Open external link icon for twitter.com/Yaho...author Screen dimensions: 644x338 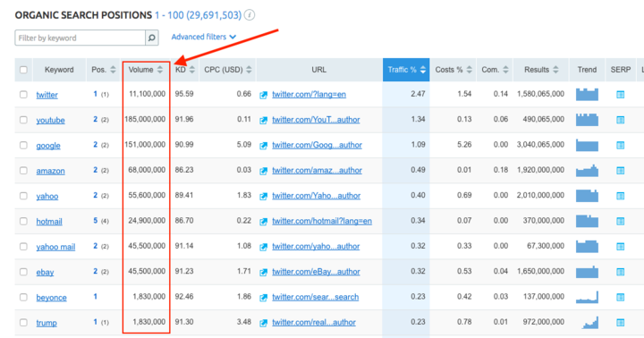263,197
